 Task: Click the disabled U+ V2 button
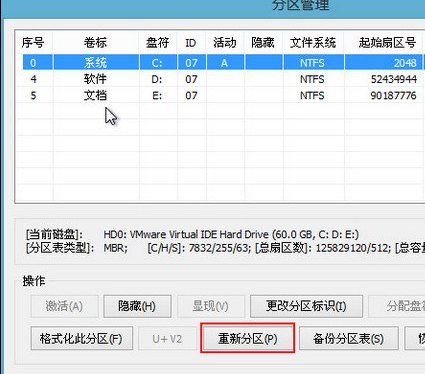pyautogui.click(x=167, y=339)
